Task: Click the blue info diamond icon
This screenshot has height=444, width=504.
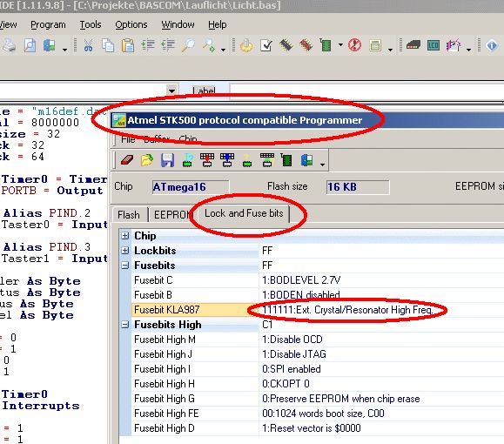Action: tap(492, 45)
